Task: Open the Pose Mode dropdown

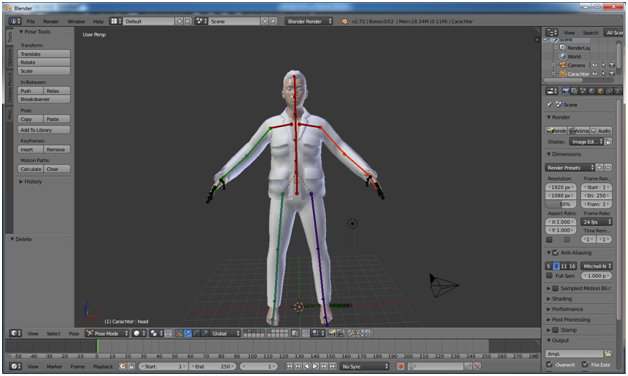Action: [107, 333]
